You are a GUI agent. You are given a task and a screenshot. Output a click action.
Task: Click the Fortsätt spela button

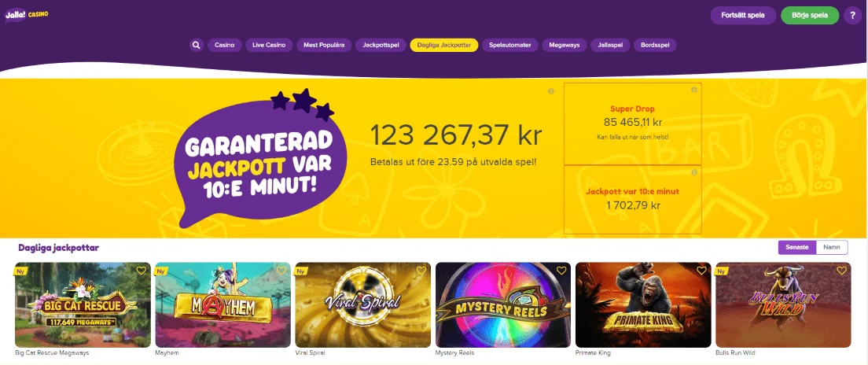click(743, 16)
